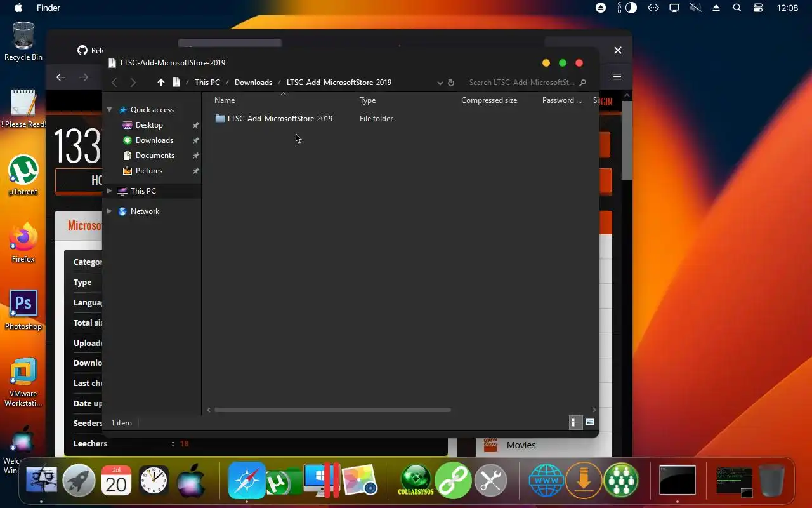Open the Safari compass dock icon

point(246,481)
